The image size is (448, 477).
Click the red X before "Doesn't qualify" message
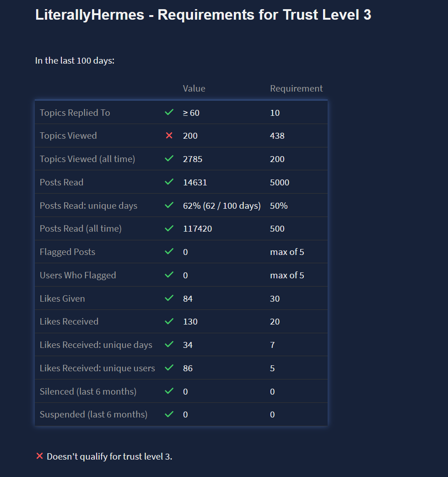[39, 456]
